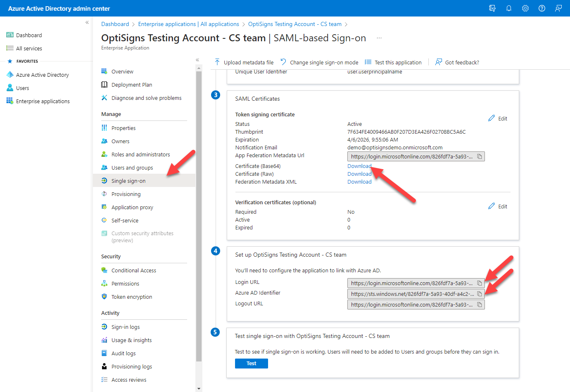Open Provisioning under Manage
570x392 pixels.
pyautogui.click(x=126, y=194)
